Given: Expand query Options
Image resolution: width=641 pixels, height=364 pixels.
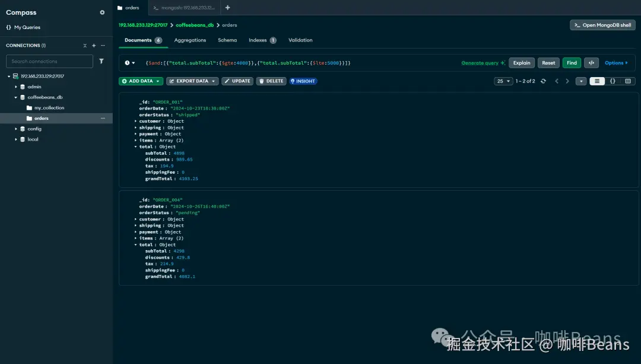Looking at the screenshot, I should click(616, 63).
